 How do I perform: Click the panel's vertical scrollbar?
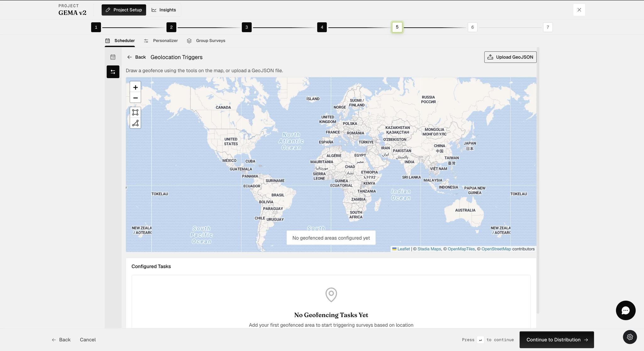coord(538,180)
